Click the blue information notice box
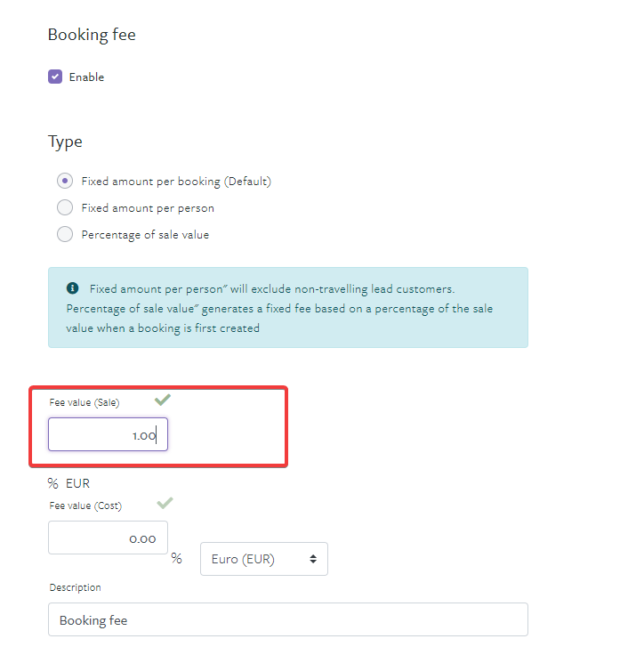The image size is (644, 647). pyautogui.click(x=288, y=307)
